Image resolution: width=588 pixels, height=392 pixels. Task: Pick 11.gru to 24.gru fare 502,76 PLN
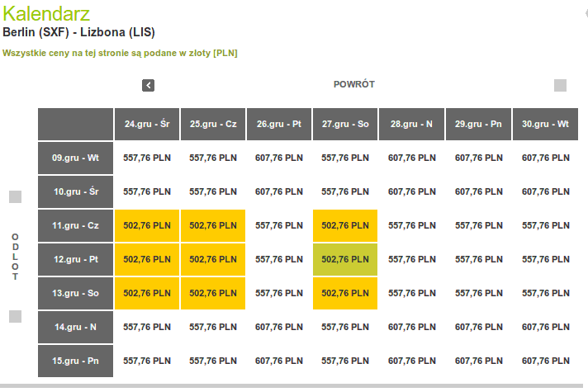[x=147, y=225]
